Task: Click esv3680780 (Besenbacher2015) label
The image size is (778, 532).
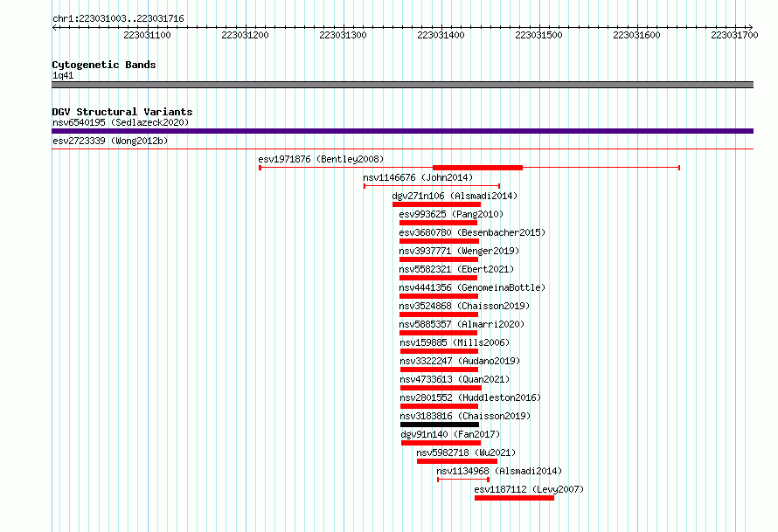Action: 472,232
